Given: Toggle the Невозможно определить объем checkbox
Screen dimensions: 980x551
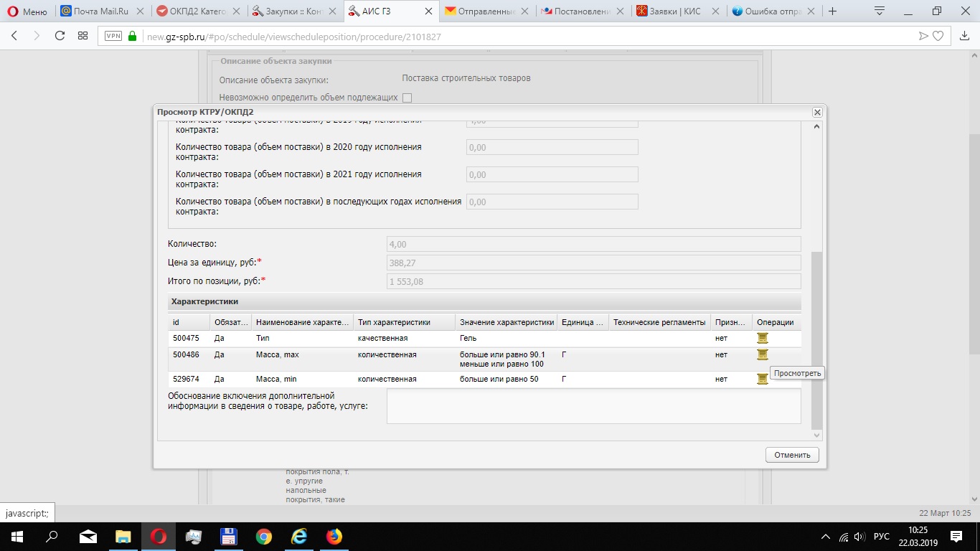Looking at the screenshot, I should [407, 98].
